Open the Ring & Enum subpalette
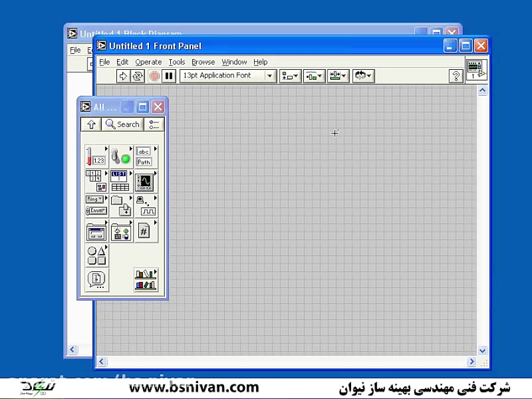This screenshot has width=532, height=399. [97, 206]
